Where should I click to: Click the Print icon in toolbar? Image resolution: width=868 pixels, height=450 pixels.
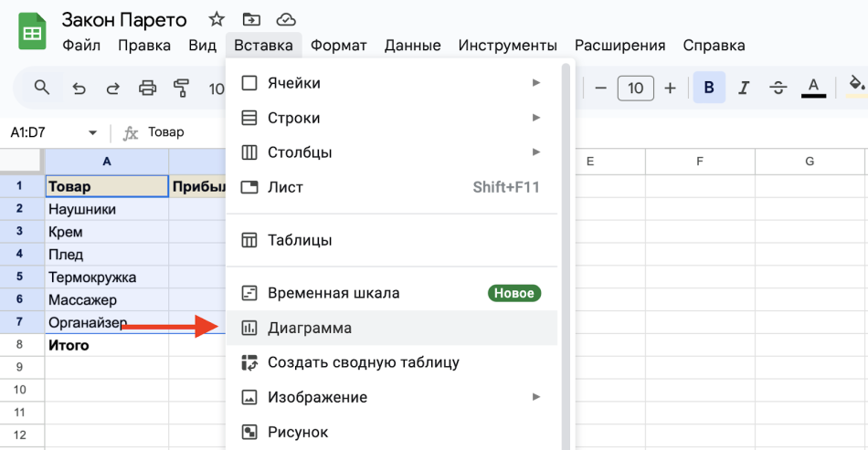pyautogui.click(x=147, y=89)
